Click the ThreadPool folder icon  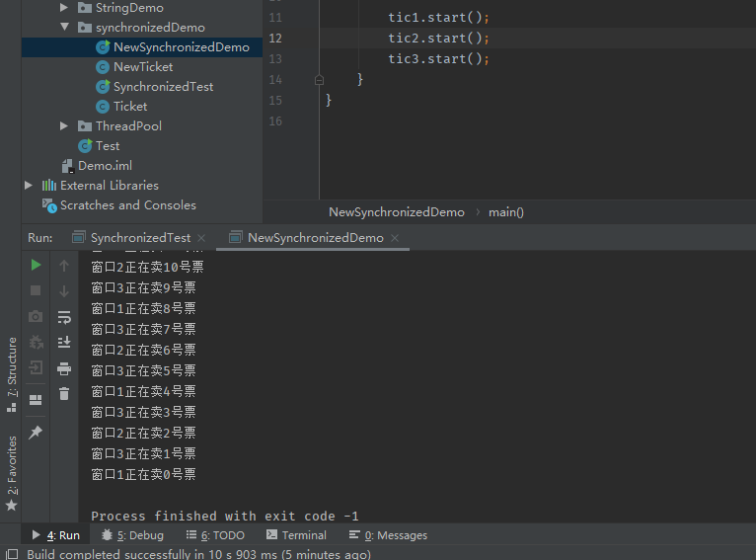pos(85,125)
